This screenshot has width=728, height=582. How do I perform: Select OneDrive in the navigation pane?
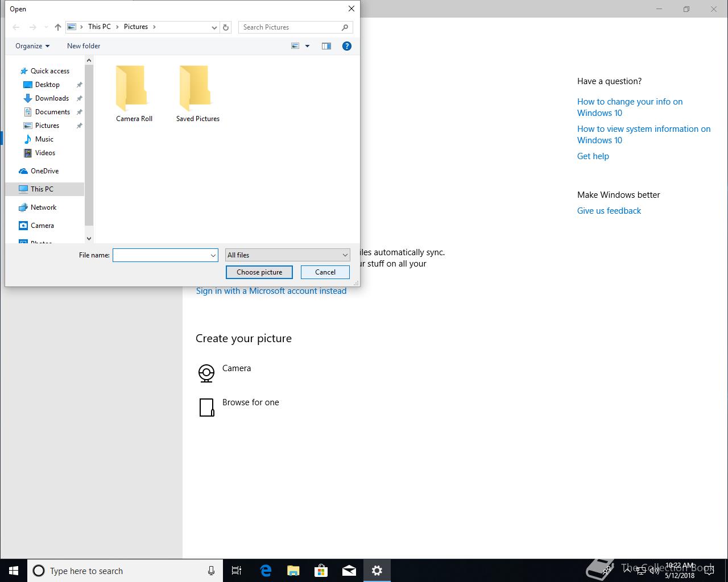coord(44,171)
